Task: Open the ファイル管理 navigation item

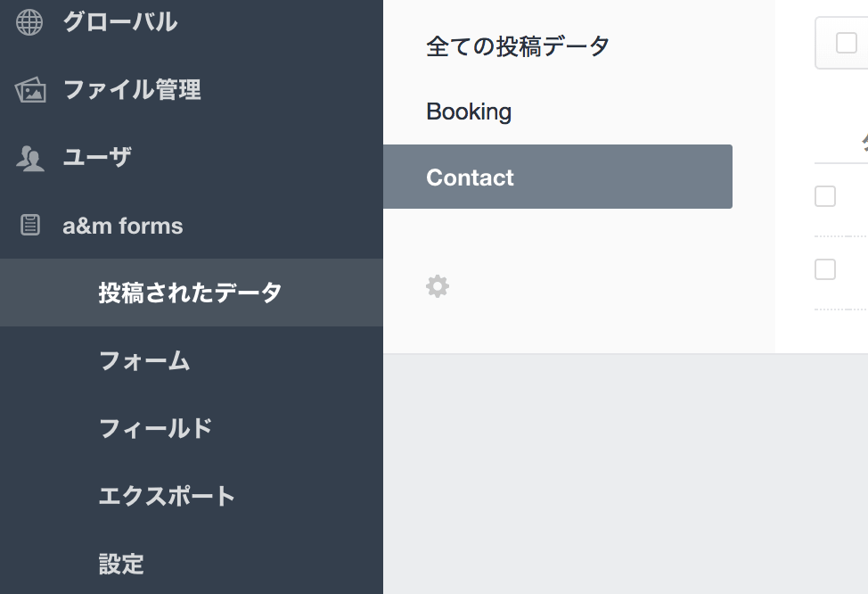Action: 132,90
